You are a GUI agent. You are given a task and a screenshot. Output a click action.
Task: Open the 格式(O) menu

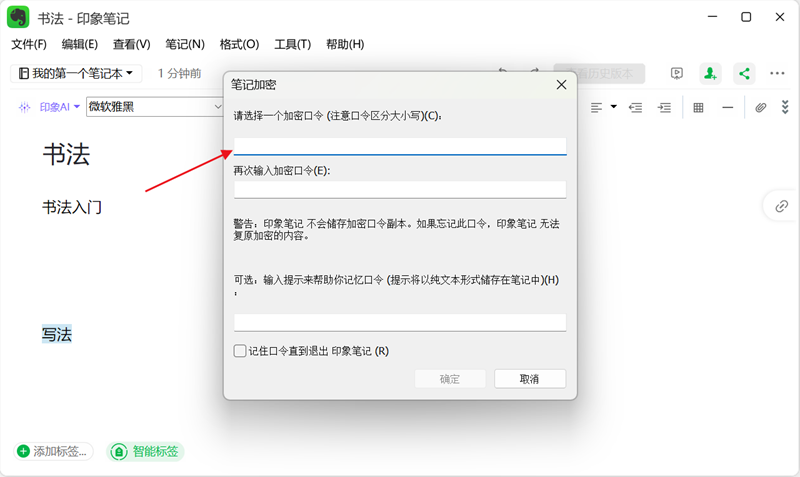[239, 44]
